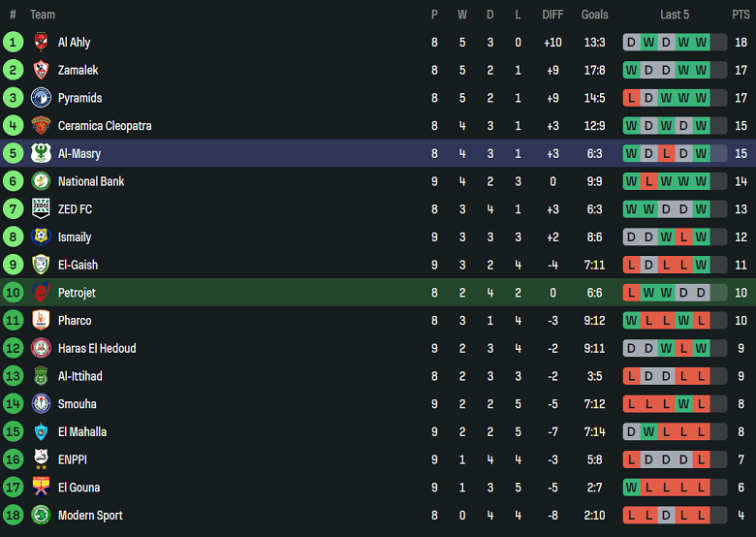Open the Haras El Hedoud team link

(97, 348)
